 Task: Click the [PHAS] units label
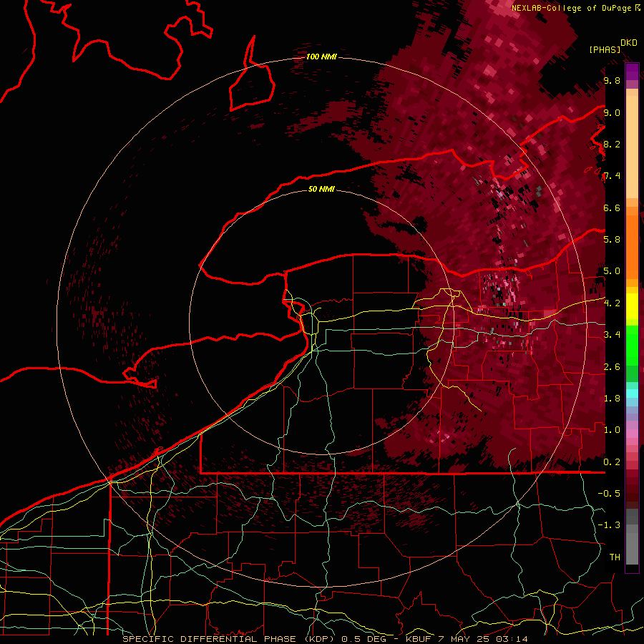coord(605,49)
